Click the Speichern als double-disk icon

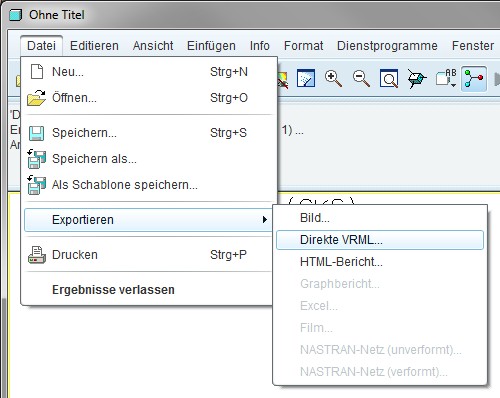(37, 159)
